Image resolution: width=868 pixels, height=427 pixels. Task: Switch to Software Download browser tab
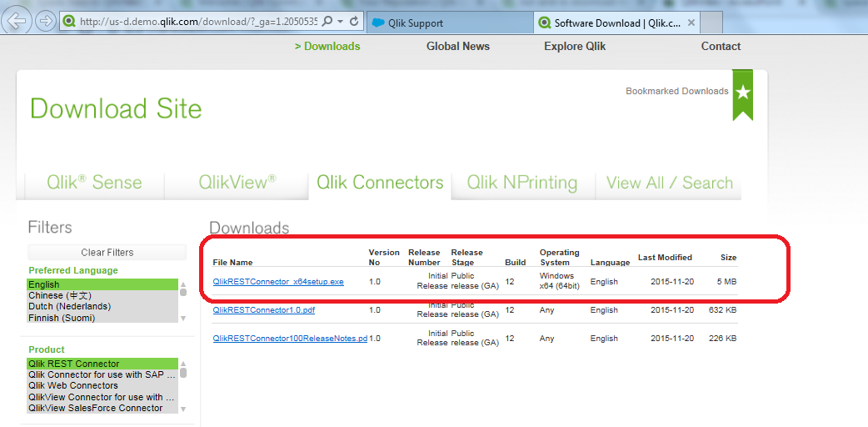(x=617, y=23)
